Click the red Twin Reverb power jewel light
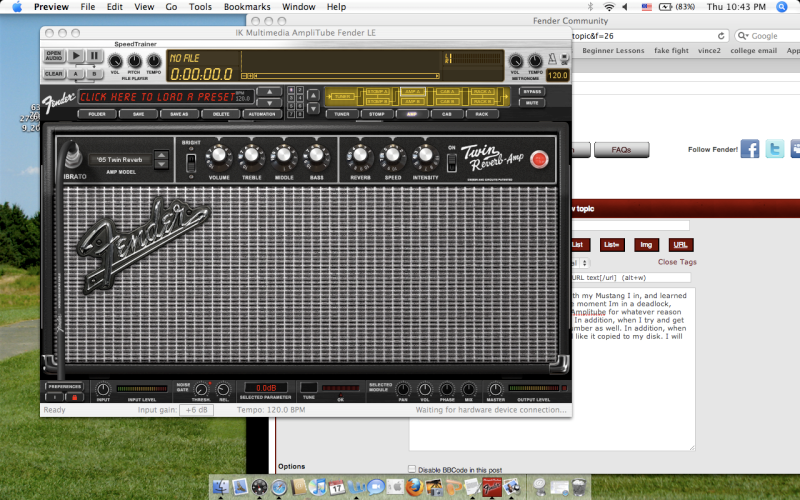 tap(540, 159)
